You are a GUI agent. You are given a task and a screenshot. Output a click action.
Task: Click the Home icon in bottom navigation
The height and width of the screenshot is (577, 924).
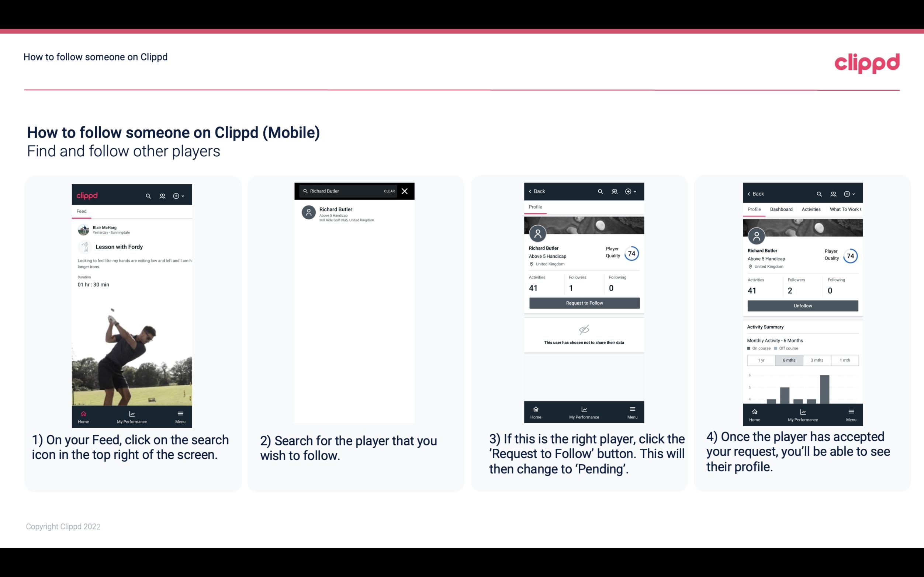84,413
